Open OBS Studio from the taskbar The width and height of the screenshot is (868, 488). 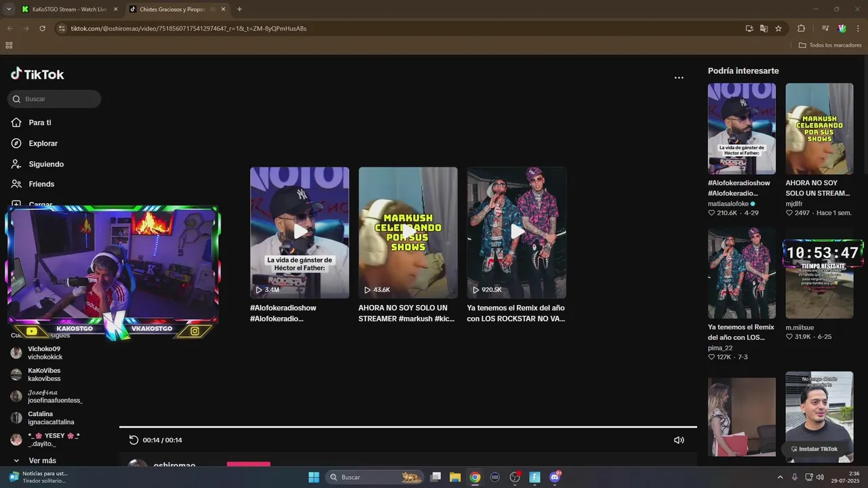pos(515,477)
